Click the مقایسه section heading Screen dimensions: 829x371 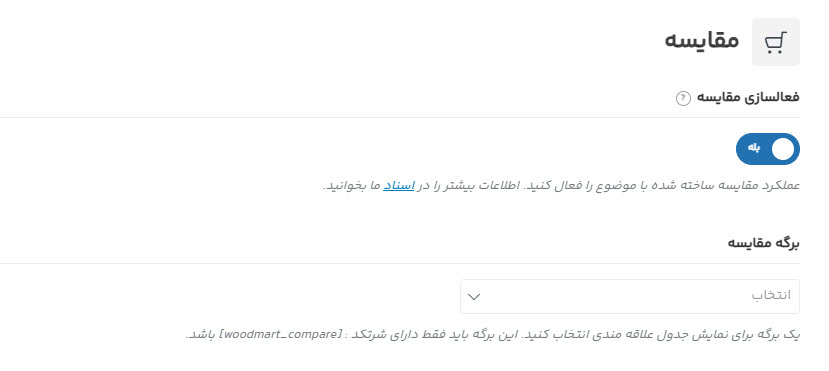pos(702,41)
